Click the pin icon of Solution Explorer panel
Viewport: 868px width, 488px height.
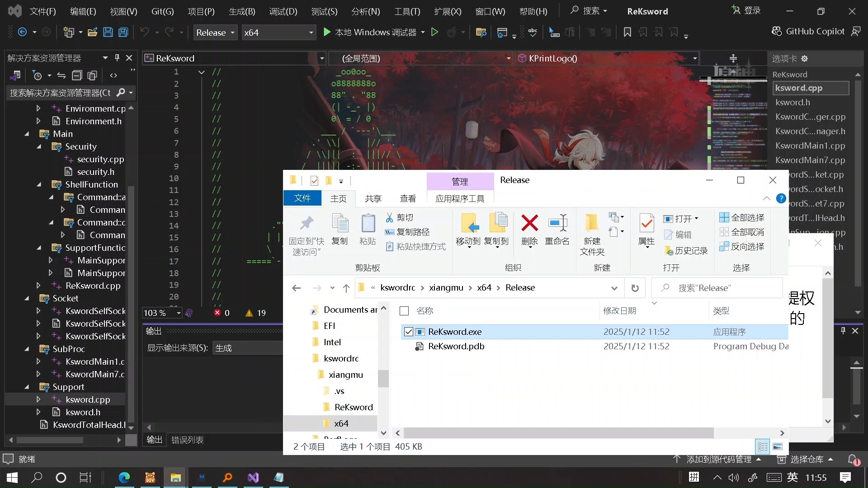point(117,58)
